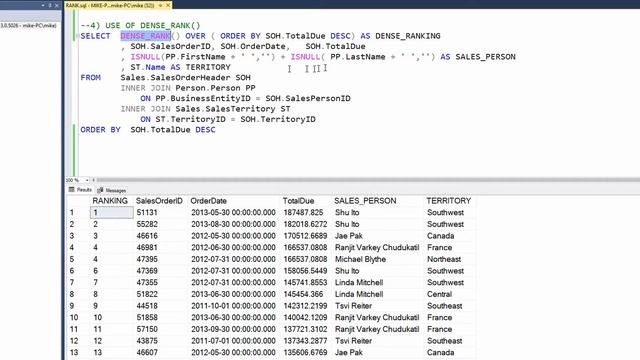The image size is (640, 360).
Task: Select result row header number 1
Action: pos(72,213)
